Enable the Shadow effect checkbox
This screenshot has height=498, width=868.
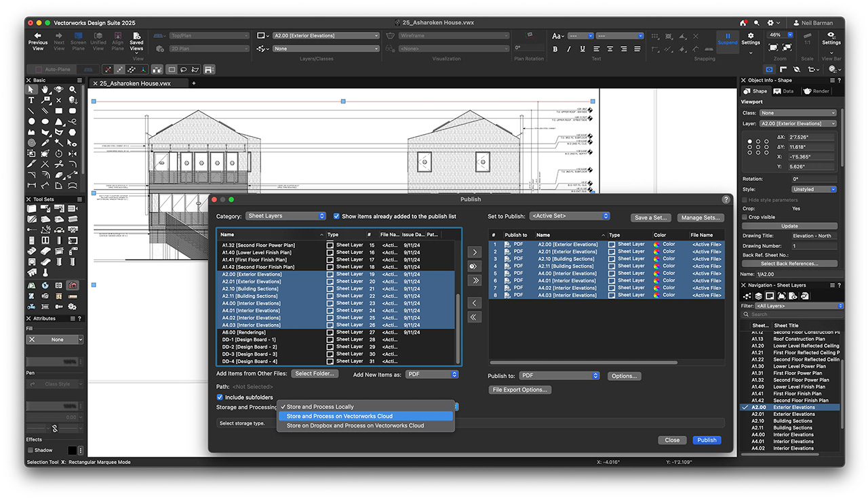pos(31,450)
